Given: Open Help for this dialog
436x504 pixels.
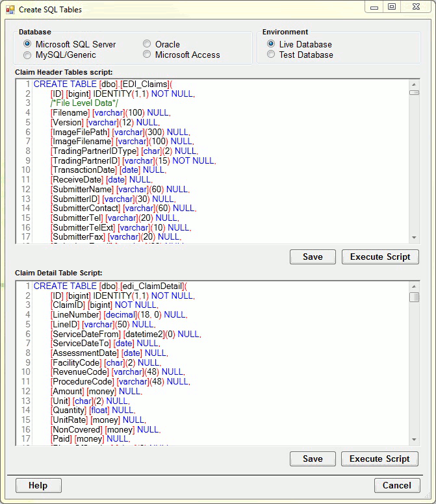Looking at the screenshot, I should point(38,485).
